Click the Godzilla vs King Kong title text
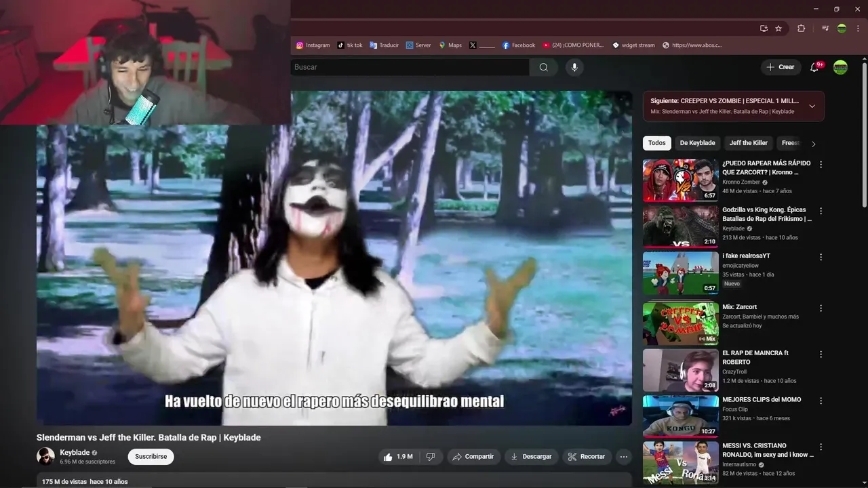 [x=766, y=214]
